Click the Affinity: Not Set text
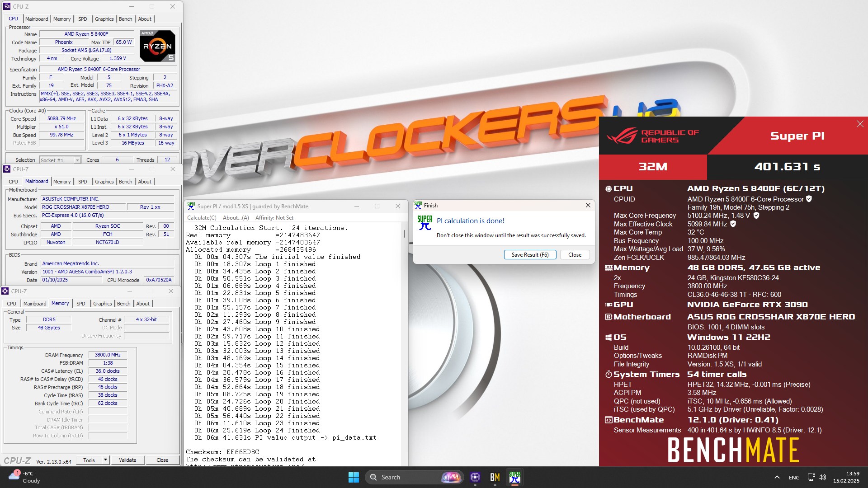868x488 pixels. pyautogui.click(x=274, y=217)
